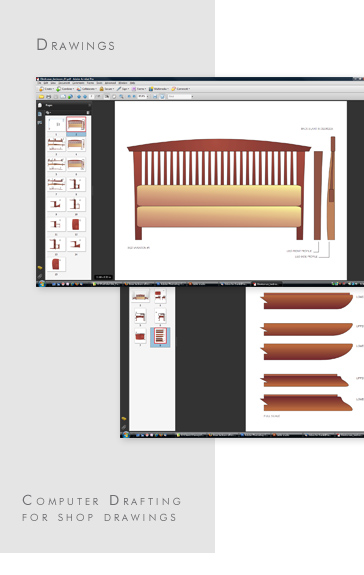Viewport: 364px width, 575px height.
Task: Expand the Create dropdown in task toolbar
Action: pyautogui.click(x=47, y=89)
